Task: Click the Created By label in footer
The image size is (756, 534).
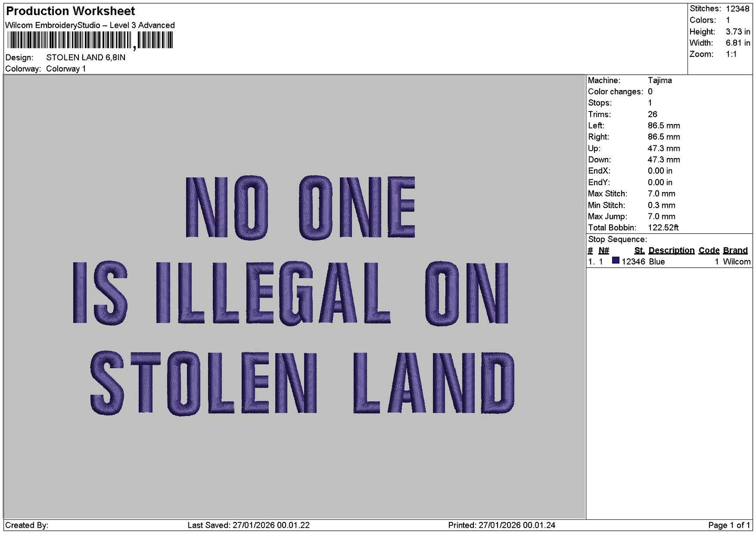Action: (27, 525)
